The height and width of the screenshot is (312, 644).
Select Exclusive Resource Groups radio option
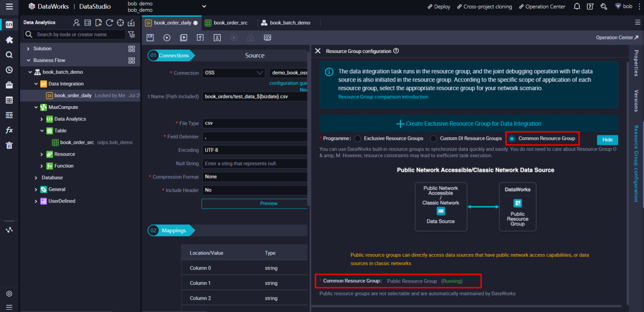tap(357, 138)
